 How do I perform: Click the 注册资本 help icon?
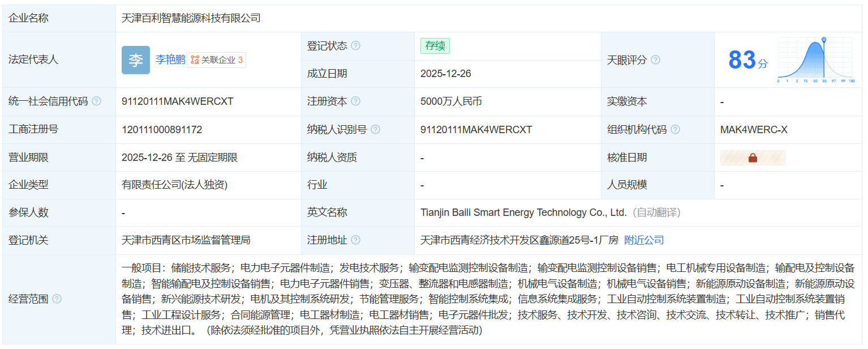point(355,101)
